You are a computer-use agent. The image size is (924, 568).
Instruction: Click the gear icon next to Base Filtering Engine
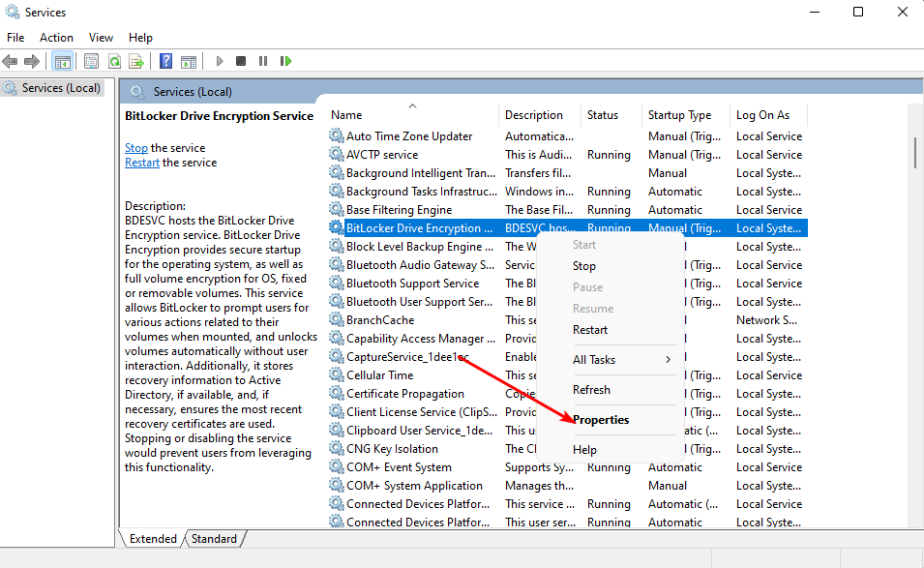(337, 210)
